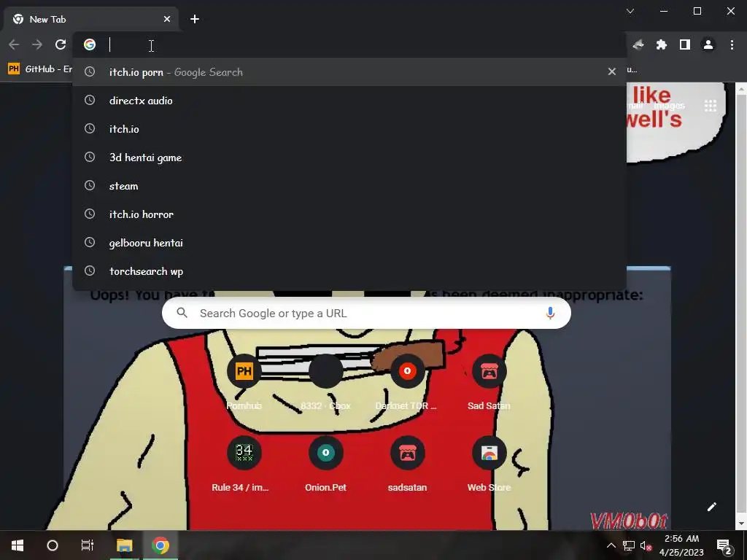
Task: Open File Explorer from the taskbar
Action: (124, 545)
